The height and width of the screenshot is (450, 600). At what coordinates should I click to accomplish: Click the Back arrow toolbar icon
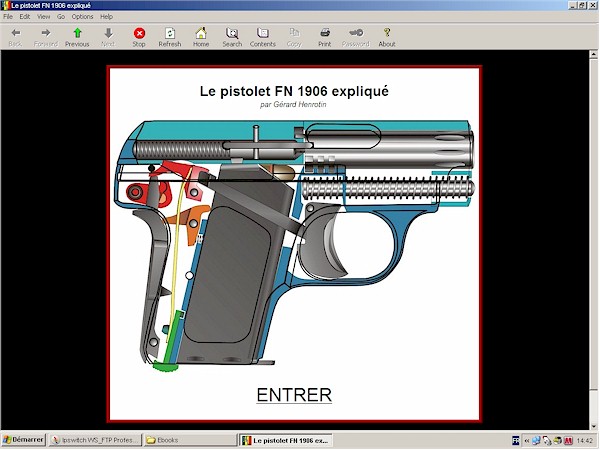pos(15,33)
